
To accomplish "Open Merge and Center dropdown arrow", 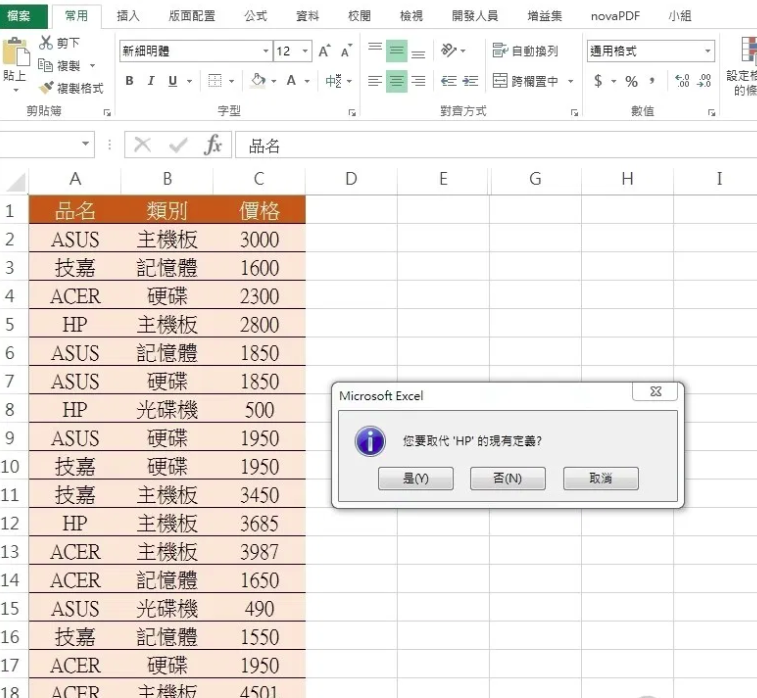I will pyautogui.click(x=571, y=81).
